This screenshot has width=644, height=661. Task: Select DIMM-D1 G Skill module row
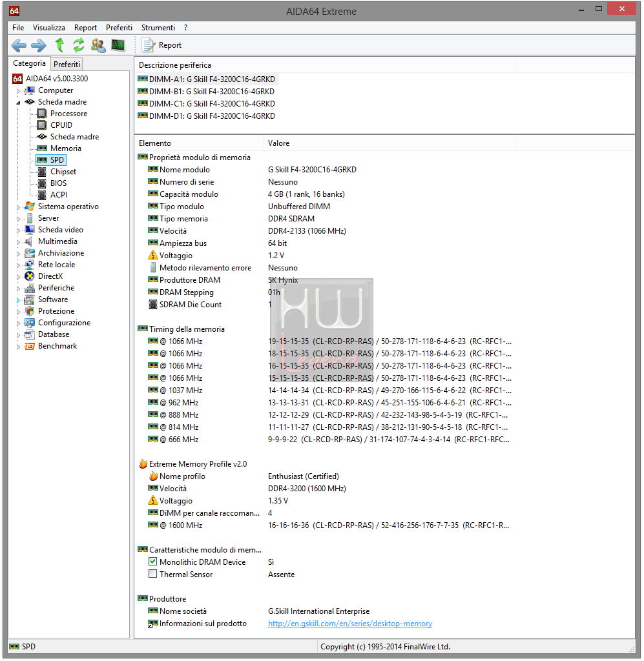tap(207, 116)
